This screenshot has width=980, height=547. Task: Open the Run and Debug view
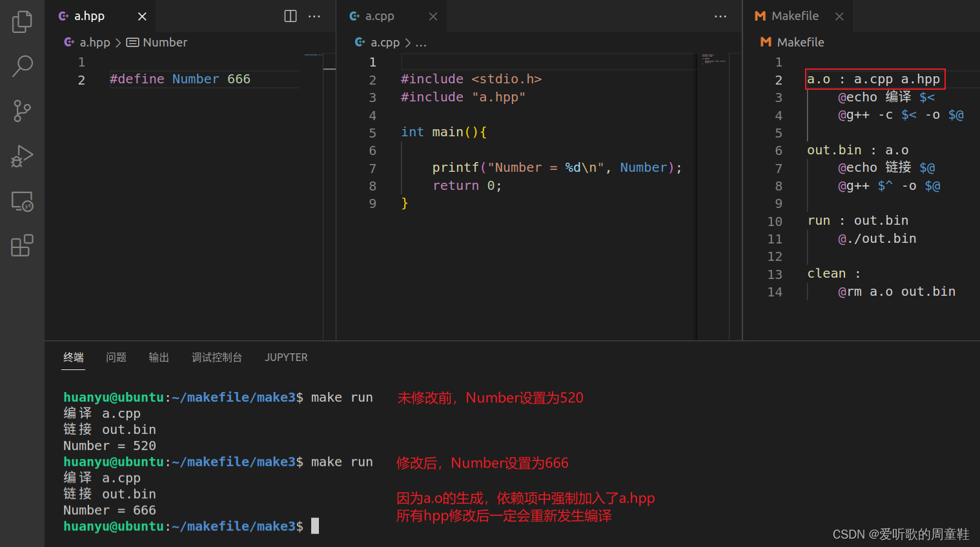click(x=22, y=156)
